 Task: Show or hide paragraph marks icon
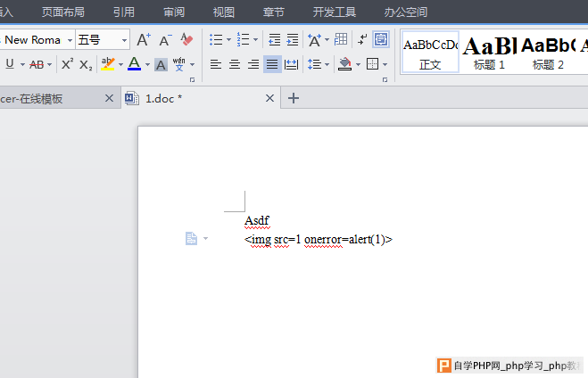[362, 39]
